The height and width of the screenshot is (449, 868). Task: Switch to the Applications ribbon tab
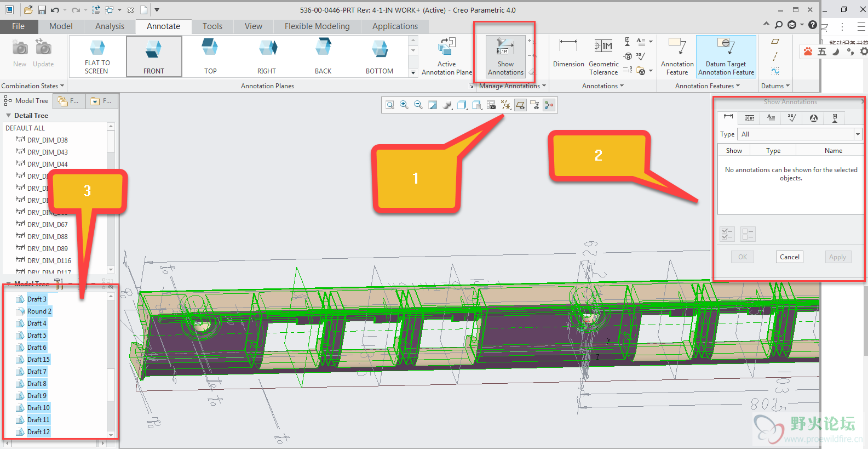pyautogui.click(x=395, y=26)
